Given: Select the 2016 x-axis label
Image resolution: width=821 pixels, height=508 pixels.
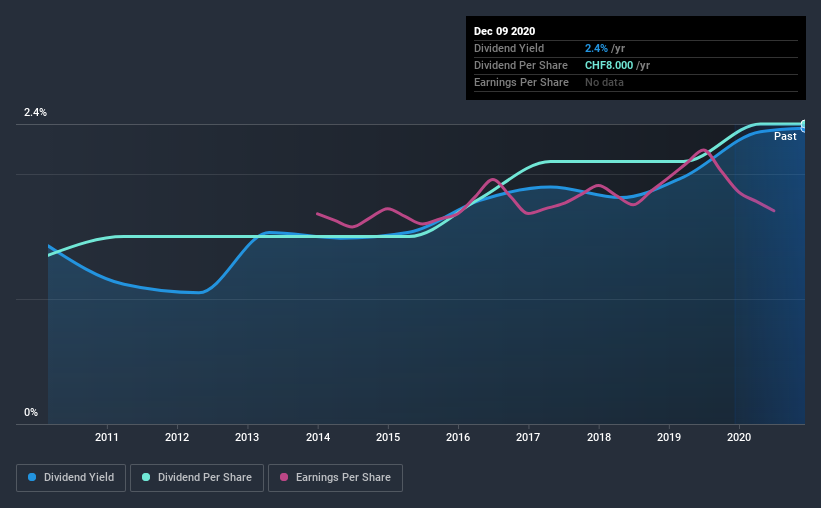Looking at the screenshot, I should (x=458, y=437).
